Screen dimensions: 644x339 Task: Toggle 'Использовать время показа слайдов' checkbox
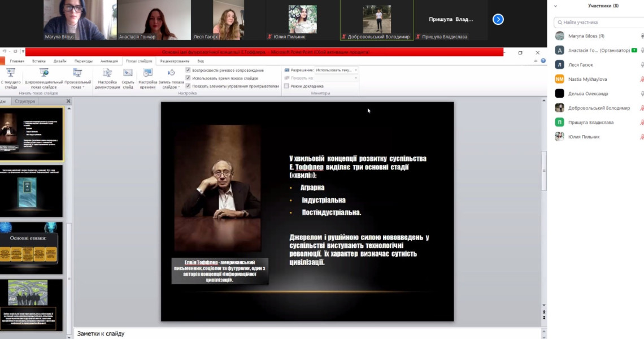click(188, 77)
